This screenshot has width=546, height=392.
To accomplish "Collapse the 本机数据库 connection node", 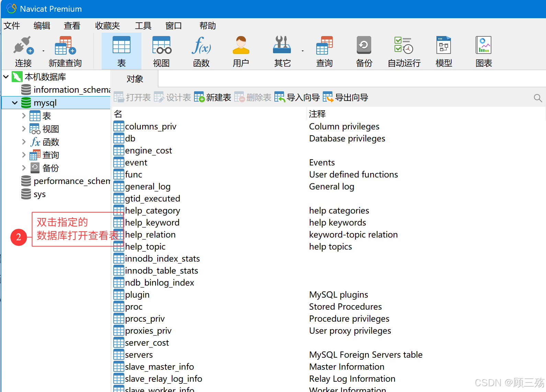I will [x=6, y=77].
